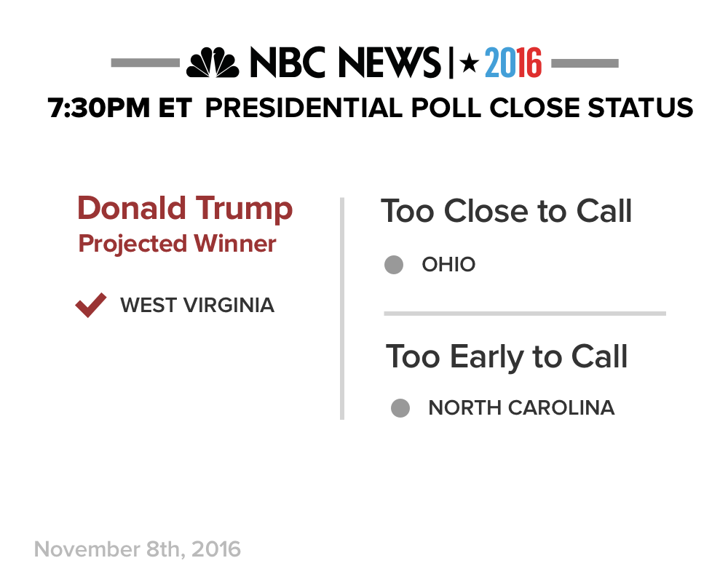The height and width of the screenshot is (582, 728).
Task: Click the gray dot beside Ohio
Action: (x=394, y=265)
